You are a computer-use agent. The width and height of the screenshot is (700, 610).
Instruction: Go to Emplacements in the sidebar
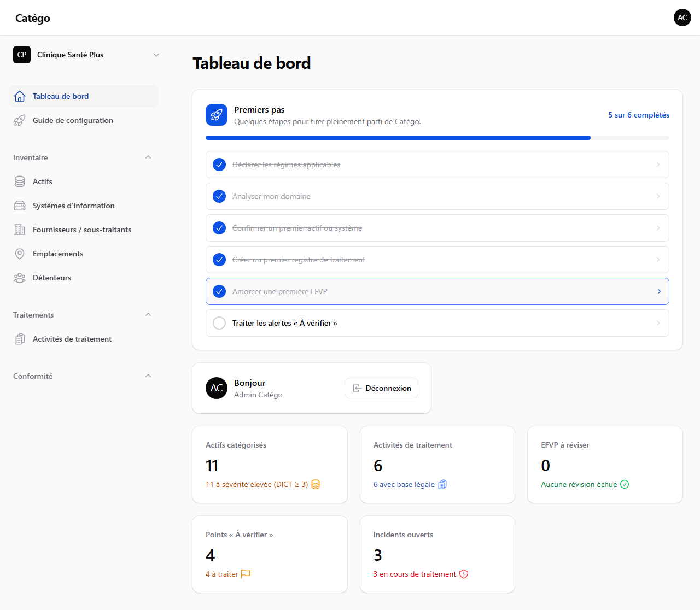[83, 254]
